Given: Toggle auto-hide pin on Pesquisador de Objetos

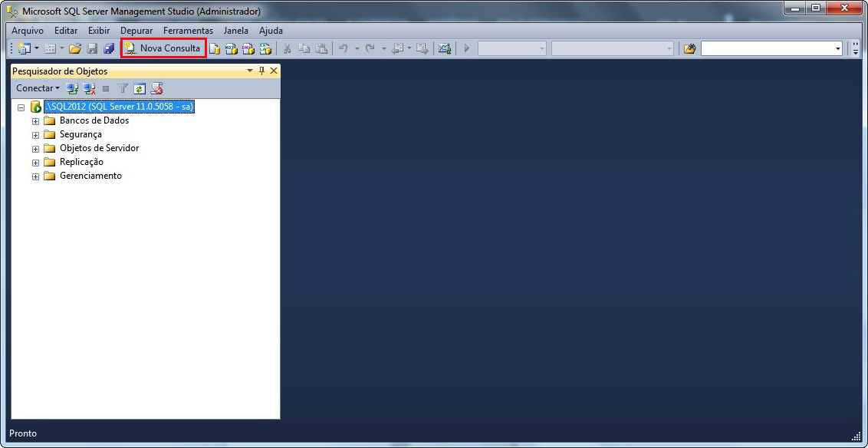Looking at the screenshot, I should coord(261,71).
